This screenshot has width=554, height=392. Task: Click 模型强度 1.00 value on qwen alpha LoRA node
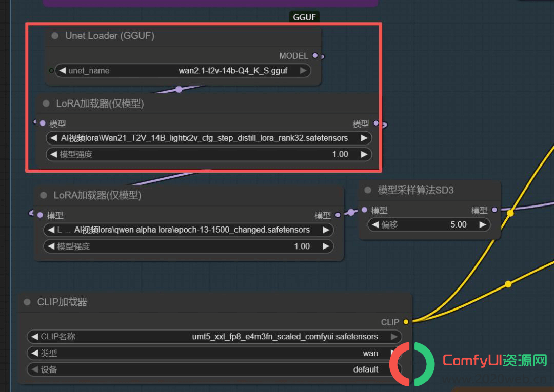[302, 246]
